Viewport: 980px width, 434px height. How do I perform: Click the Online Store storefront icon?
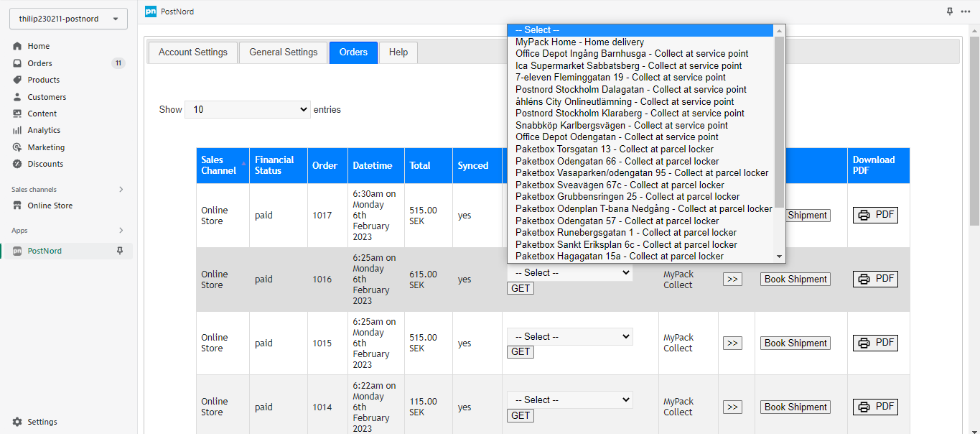(x=17, y=206)
